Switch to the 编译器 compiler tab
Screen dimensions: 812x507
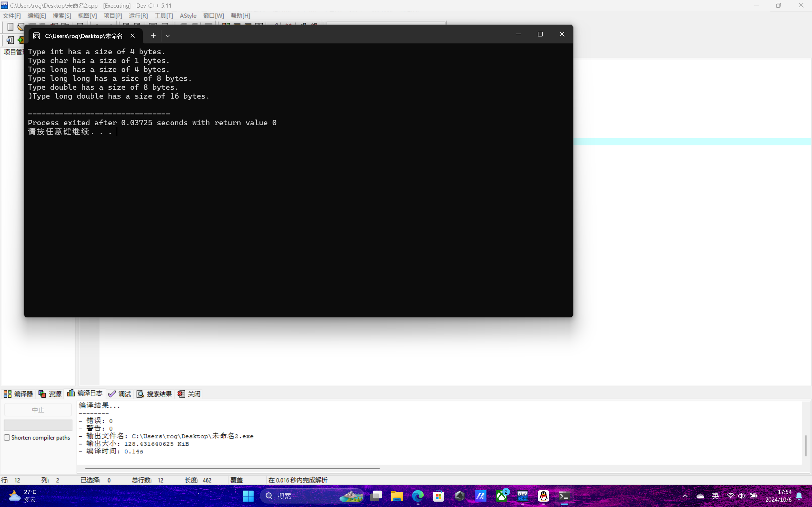point(18,394)
